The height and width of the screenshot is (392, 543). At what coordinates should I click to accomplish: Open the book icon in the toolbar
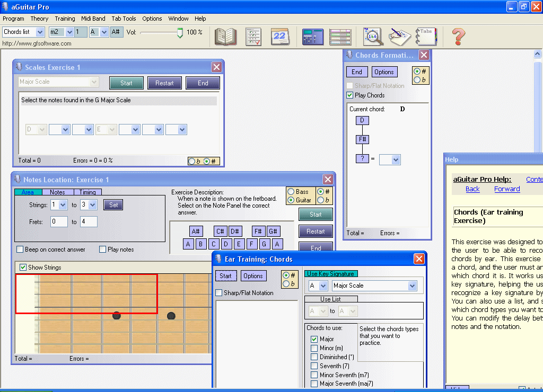[x=225, y=37]
